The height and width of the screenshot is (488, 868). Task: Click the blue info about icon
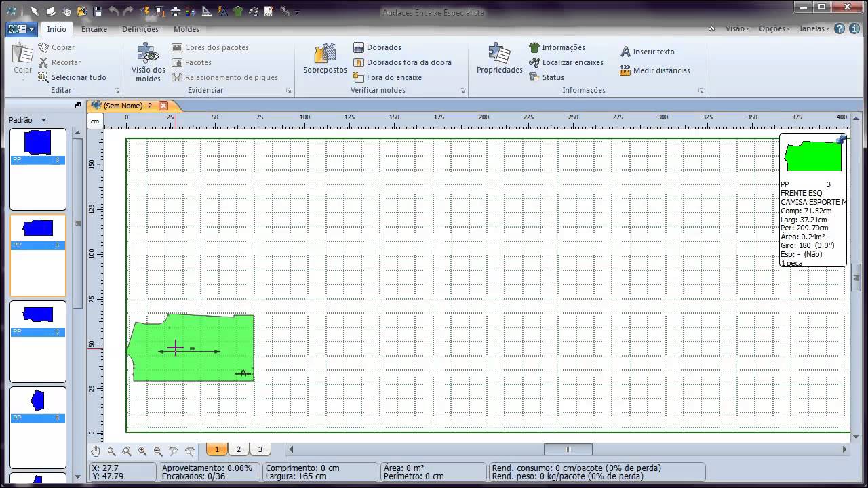(x=854, y=28)
